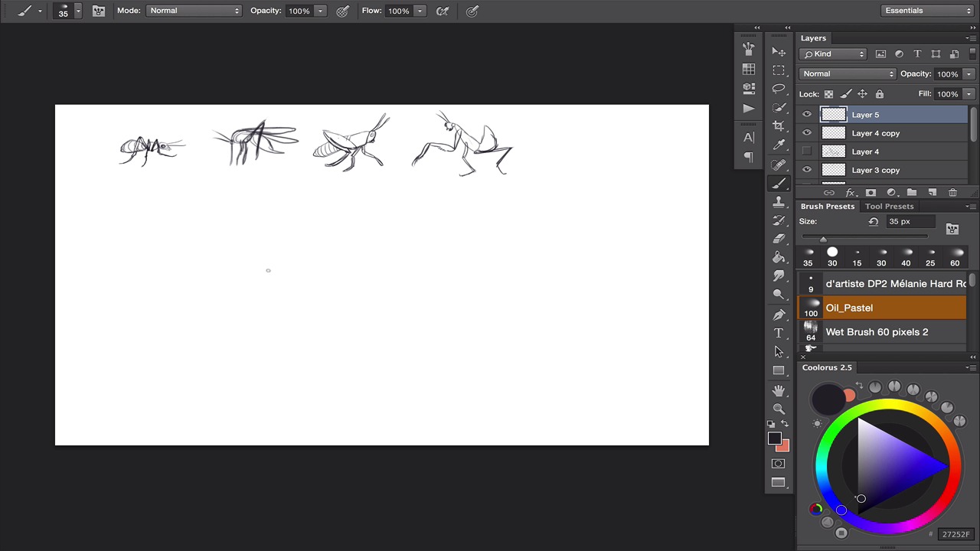This screenshot has width=980, height=551.
Task: Open layer filter Kind dropdown
Action: click(833, 54)
